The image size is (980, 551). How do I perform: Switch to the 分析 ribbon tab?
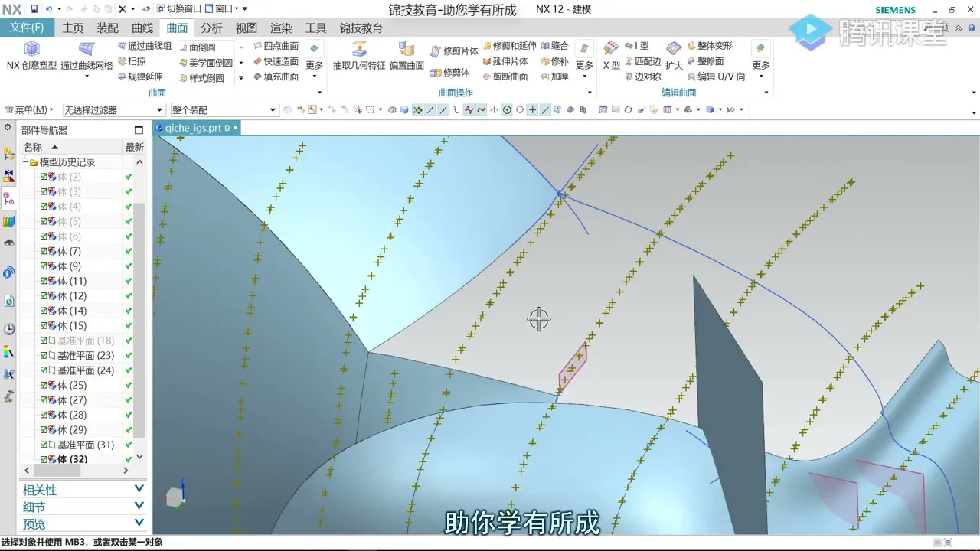[211, 28]
